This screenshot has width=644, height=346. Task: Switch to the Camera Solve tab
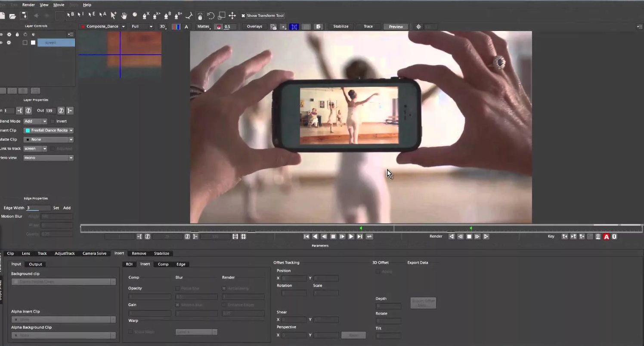pyautogui.click(x=94, y=253)
